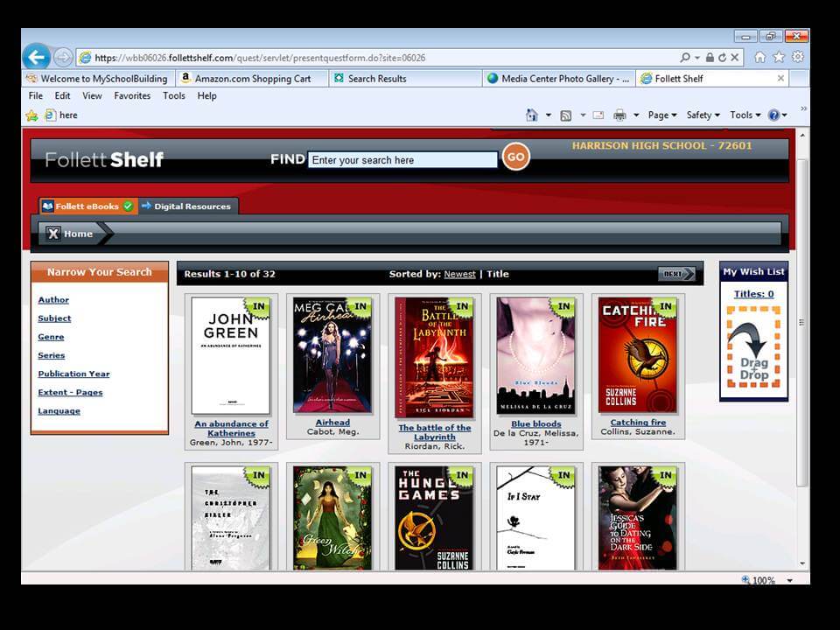Open the address bar search dropdown arrow
840x630 pixels.
click(697, 58)
